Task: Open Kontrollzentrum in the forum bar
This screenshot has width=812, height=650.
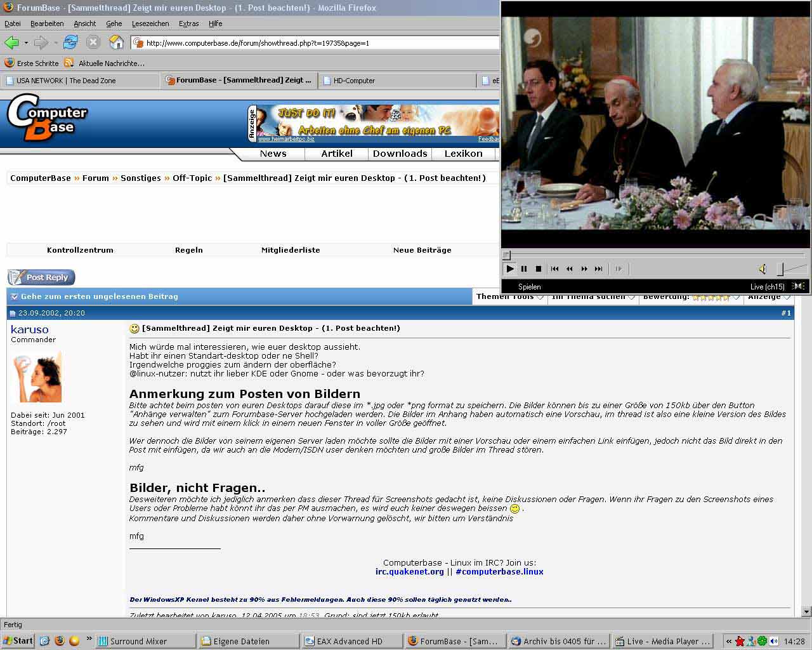Action: [80, 250]
